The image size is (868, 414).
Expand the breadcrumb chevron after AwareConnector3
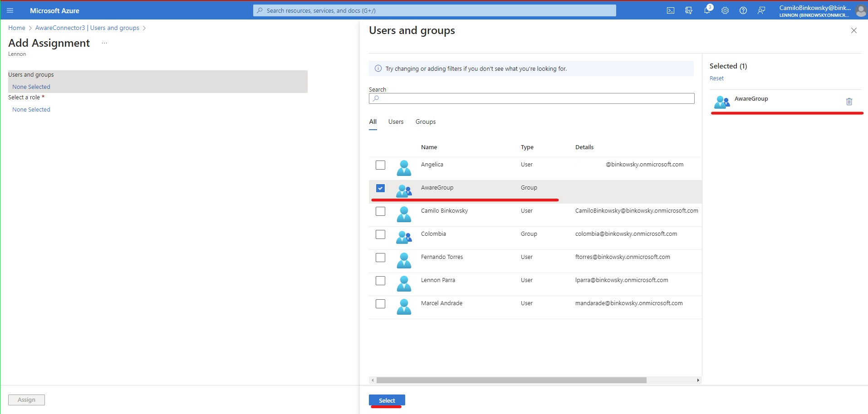click(145, 28)
